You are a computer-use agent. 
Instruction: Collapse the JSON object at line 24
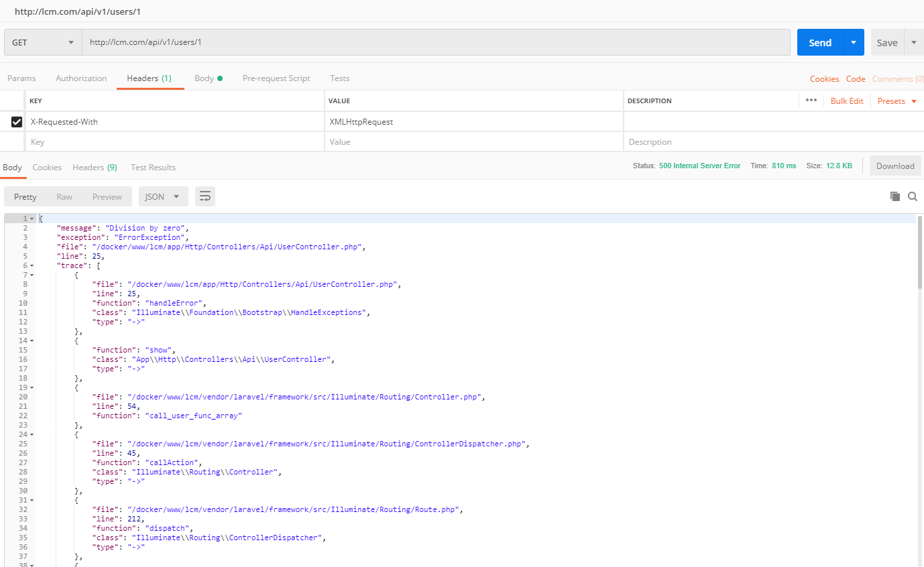[x=32, y=434]
